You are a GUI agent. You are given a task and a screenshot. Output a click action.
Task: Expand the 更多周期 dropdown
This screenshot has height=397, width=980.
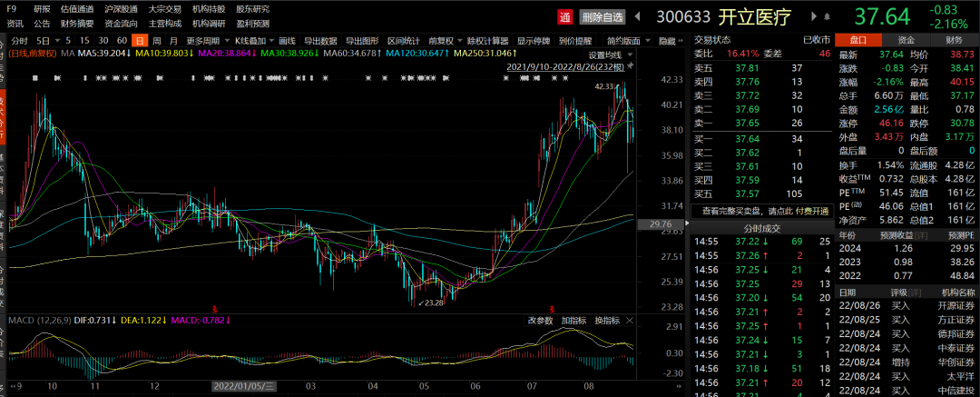click(x=206, y=41)
